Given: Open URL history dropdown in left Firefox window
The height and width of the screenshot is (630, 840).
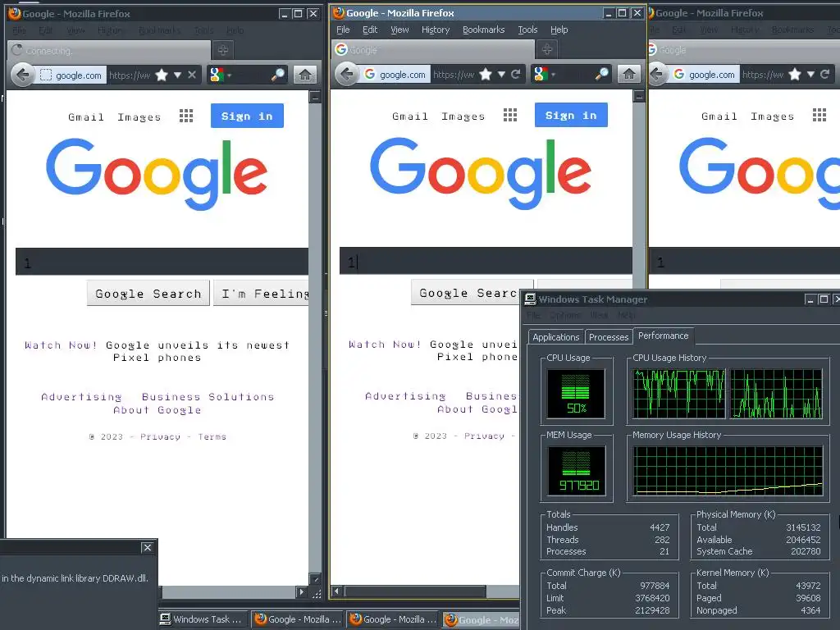Looking at the screenshot, I should click(x=177, y=75).
